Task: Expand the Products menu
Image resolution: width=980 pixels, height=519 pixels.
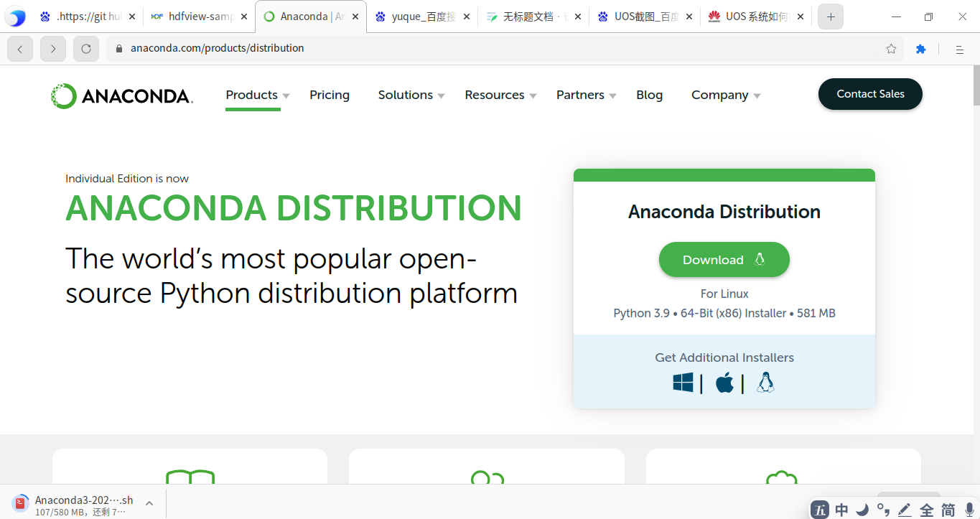Action: [258, 95]
